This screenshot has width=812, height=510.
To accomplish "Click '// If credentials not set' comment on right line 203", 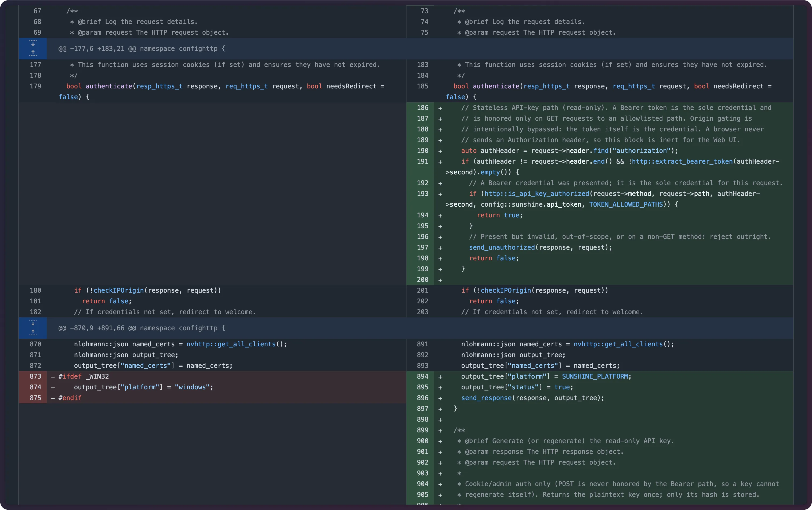I will [x=552, y=312].
